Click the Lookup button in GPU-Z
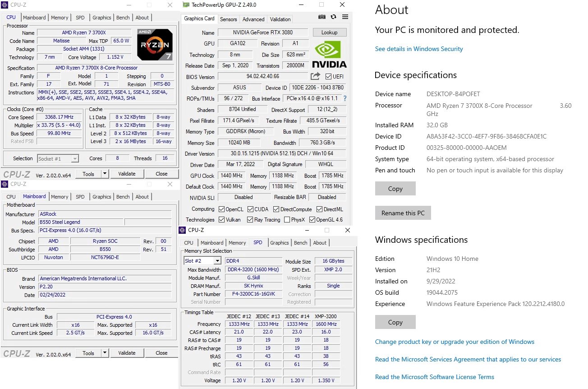 [x=329, y=32]
